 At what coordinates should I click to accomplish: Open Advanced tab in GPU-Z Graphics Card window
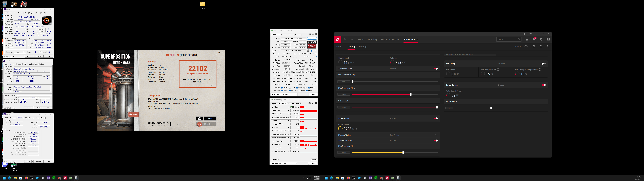pos(291,35)
